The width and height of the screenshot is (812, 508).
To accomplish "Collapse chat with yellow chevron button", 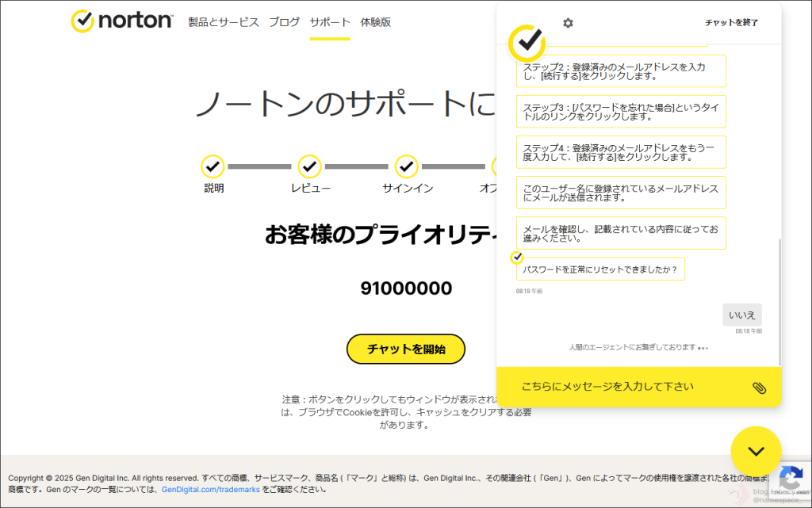I will coord(756,452).
